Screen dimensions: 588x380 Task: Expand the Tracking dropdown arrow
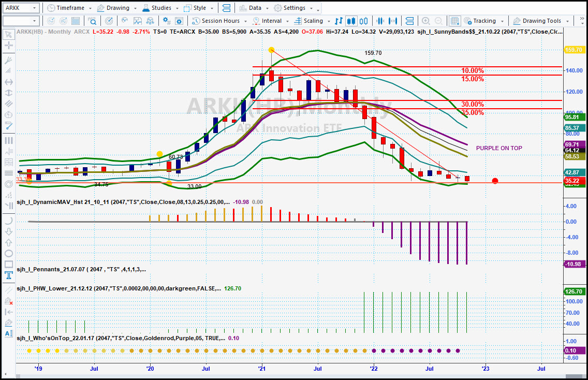502,21
